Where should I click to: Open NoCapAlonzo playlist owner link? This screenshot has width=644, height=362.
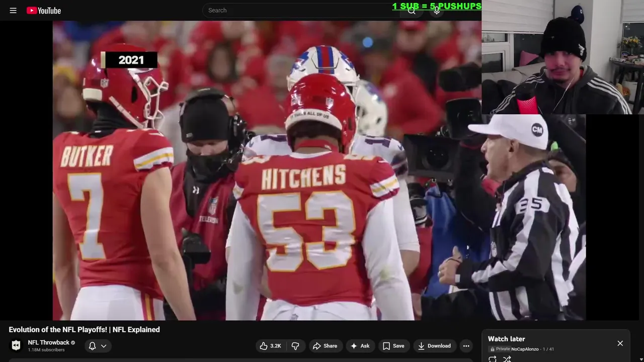pyautogui.click(x=525, y=349)
